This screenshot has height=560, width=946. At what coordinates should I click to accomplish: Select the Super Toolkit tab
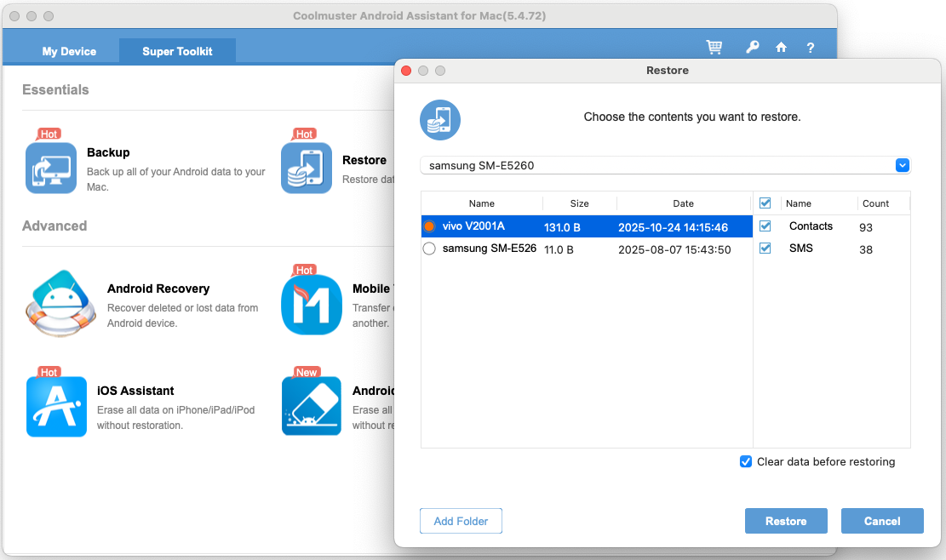tap(177, 51)
